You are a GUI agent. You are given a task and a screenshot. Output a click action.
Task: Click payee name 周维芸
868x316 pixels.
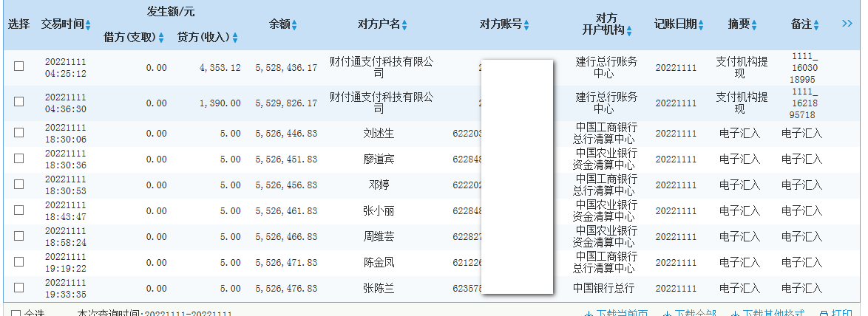coord(379,236)
